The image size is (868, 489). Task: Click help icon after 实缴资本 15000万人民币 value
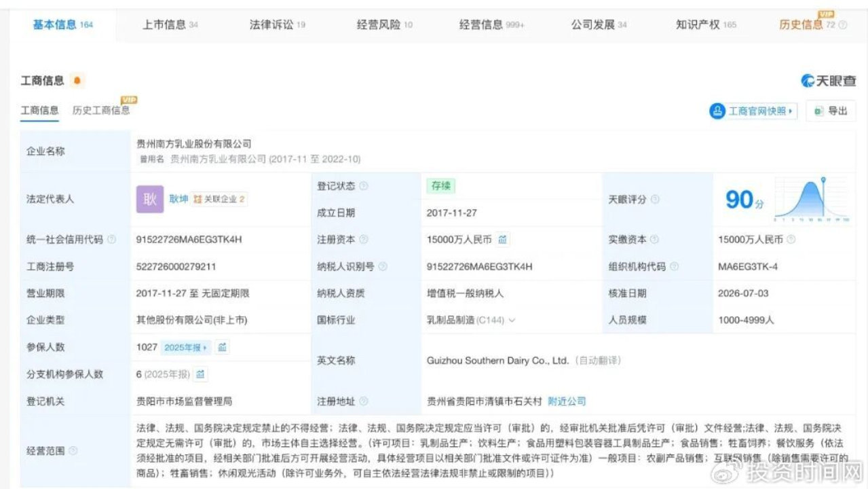click(x=791, y=240)
